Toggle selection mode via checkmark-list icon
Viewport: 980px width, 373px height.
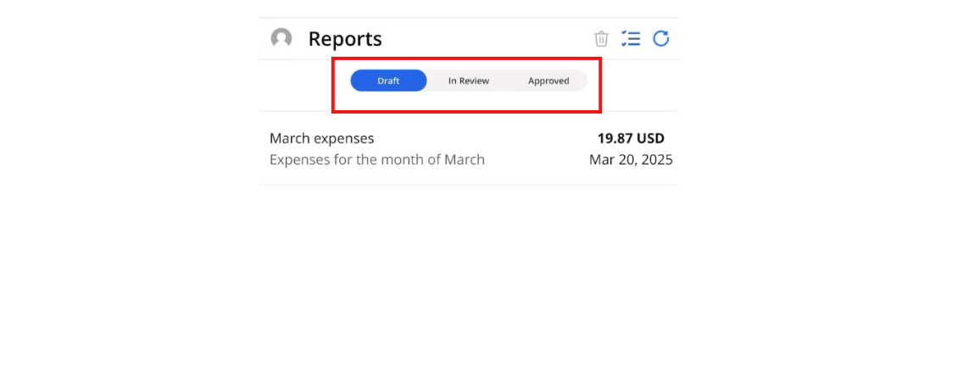point(631,38)
